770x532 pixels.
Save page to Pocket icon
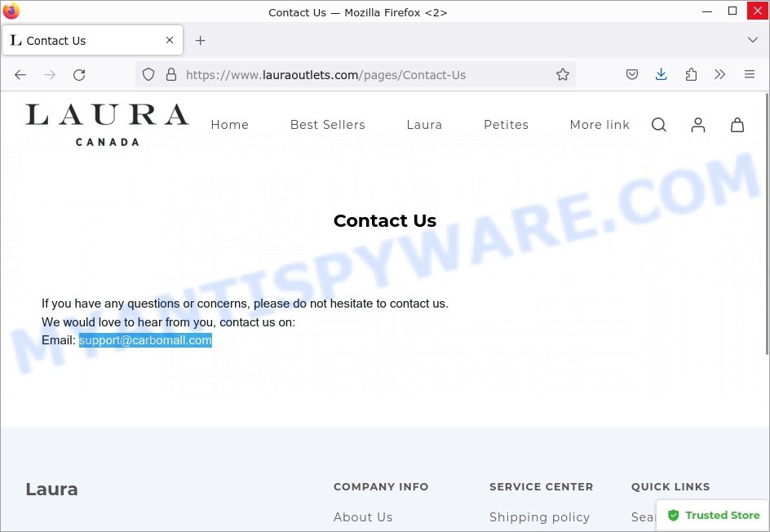tap(632, 75)
